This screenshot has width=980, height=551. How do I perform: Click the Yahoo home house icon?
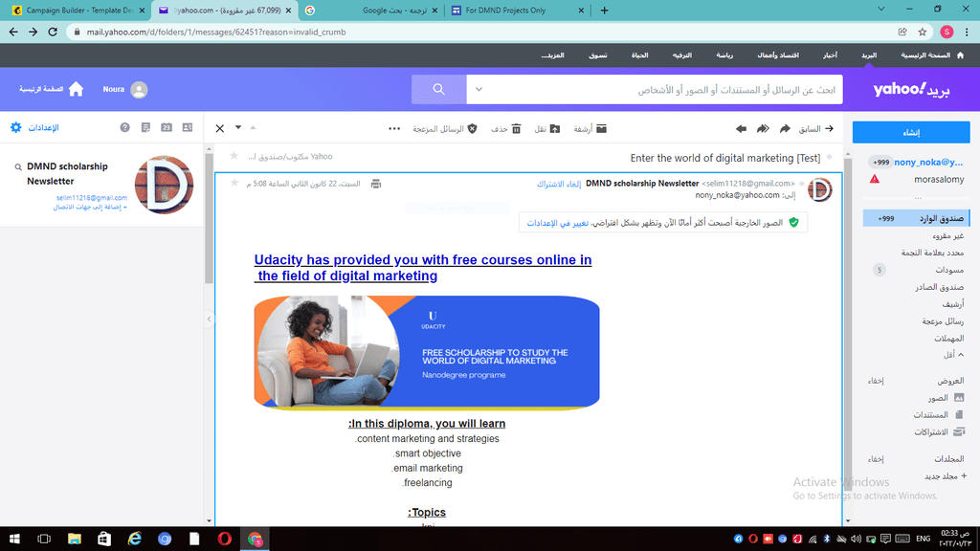point(76,89)
